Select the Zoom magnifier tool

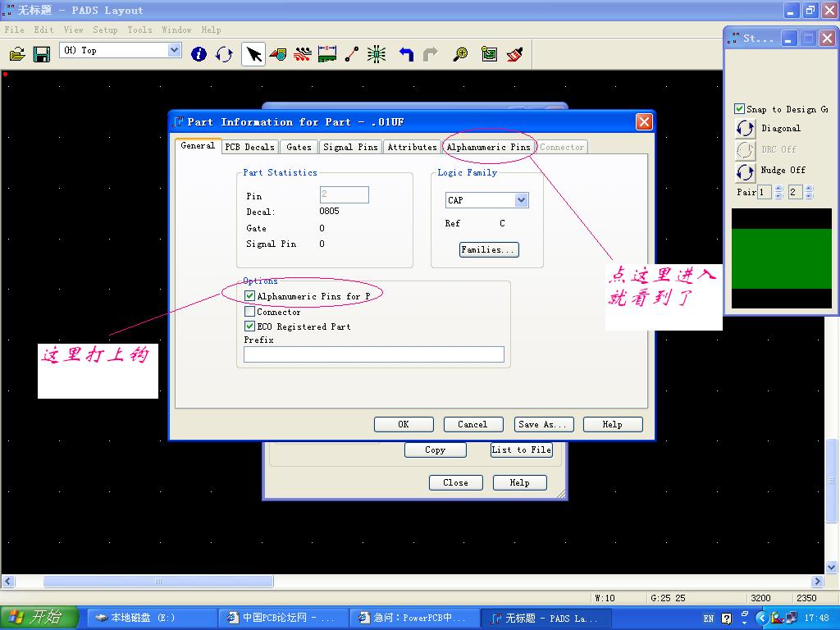tap(460, 53)
